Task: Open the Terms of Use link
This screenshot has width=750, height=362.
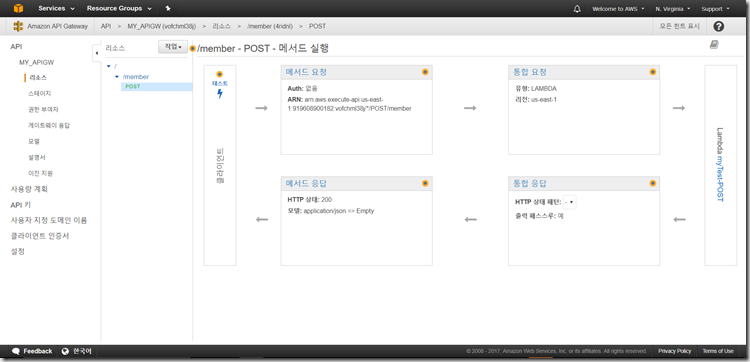Action: pyautogui.click(x=717, y=351)
